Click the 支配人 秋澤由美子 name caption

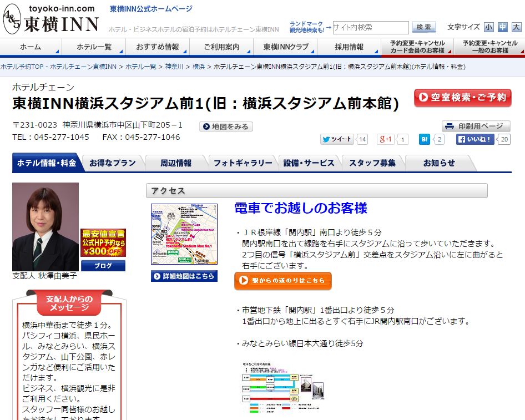coord(44,276)
